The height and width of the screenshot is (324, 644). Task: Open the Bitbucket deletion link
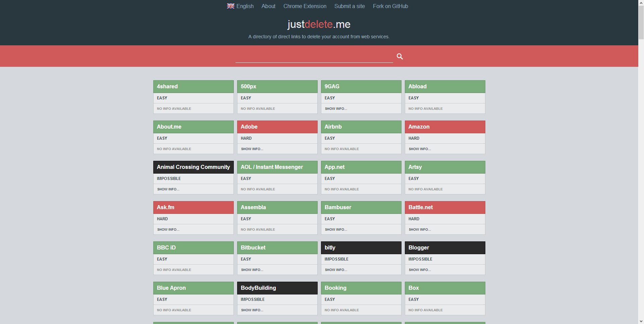tap(277, 248)
